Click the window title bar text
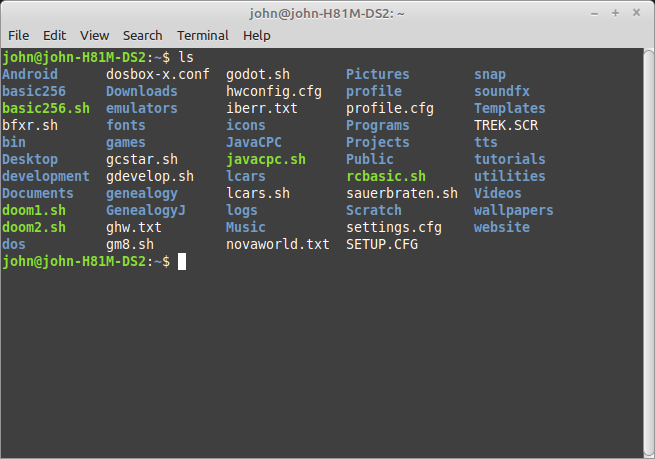Image resolution: width=655 pixels, height=459 pixels. click(326, 13)
